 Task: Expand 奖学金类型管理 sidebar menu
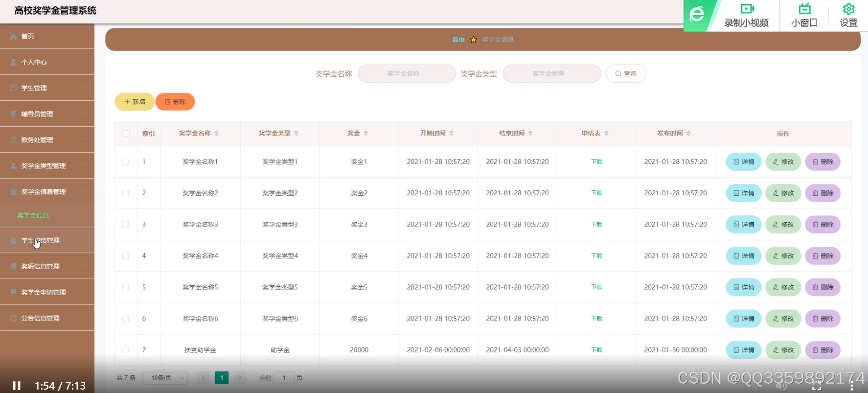tap(47, 166)
